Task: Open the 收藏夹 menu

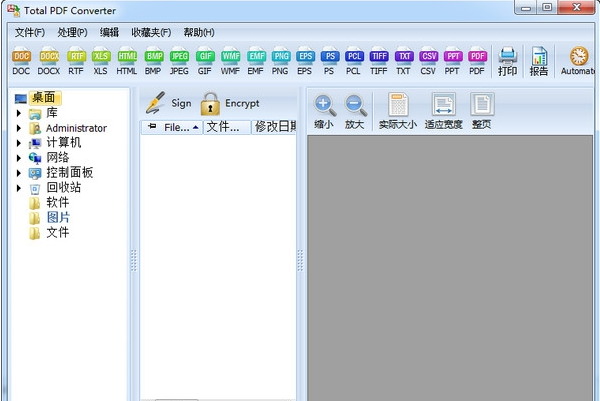Action: click(x=150, y=32)
